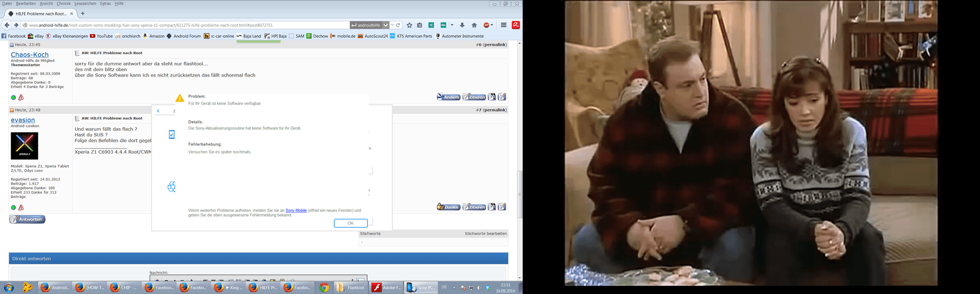This screenshot has width=980, height=294.
Task: Open the Chronik menu
Action: click(64, 4)
